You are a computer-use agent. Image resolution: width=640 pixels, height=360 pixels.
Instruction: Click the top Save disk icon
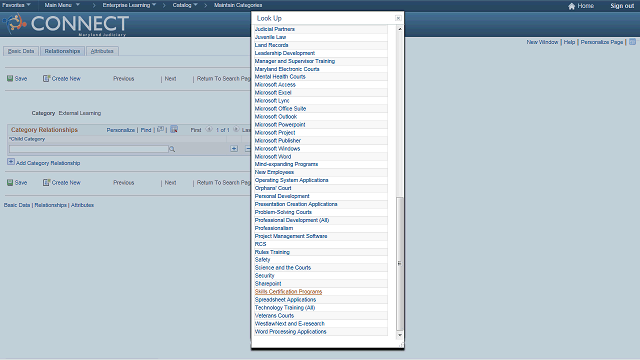[x=10, y=78]
